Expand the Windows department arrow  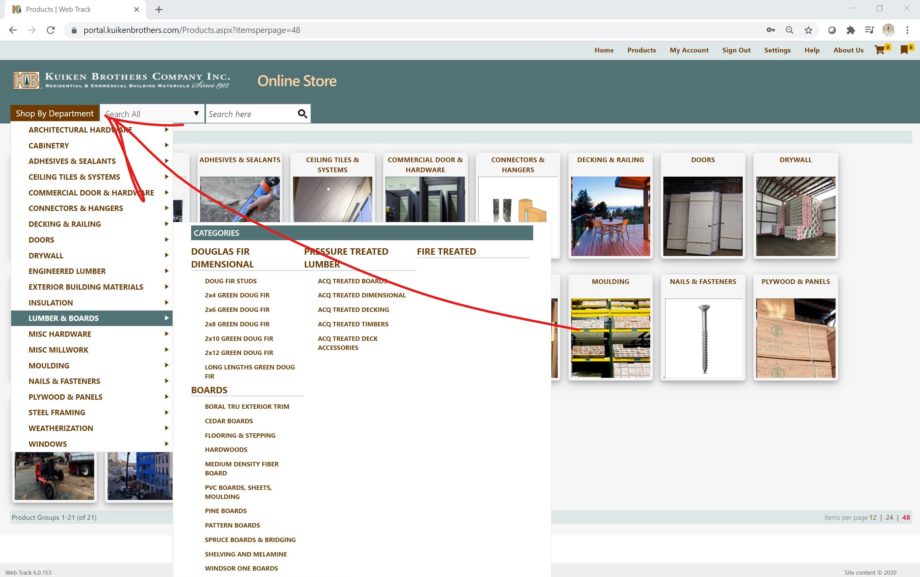click(x=167, y=444)
